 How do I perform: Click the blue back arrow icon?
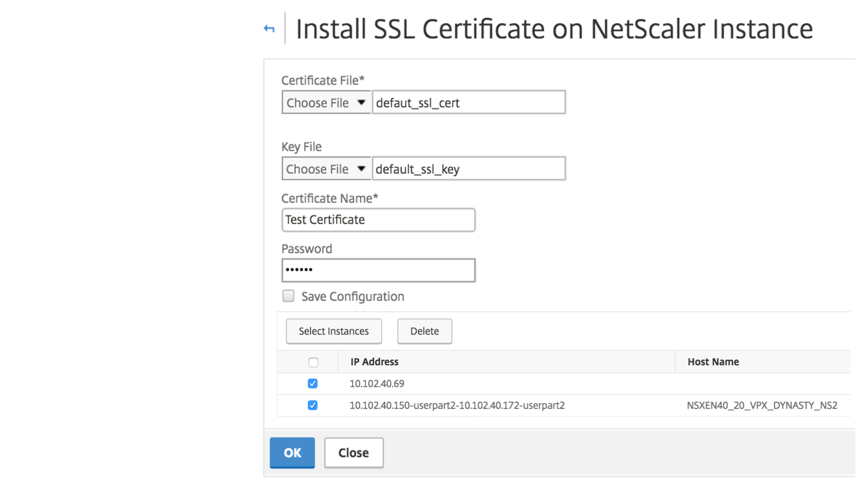pyautogui.click(x=269, y=29)
